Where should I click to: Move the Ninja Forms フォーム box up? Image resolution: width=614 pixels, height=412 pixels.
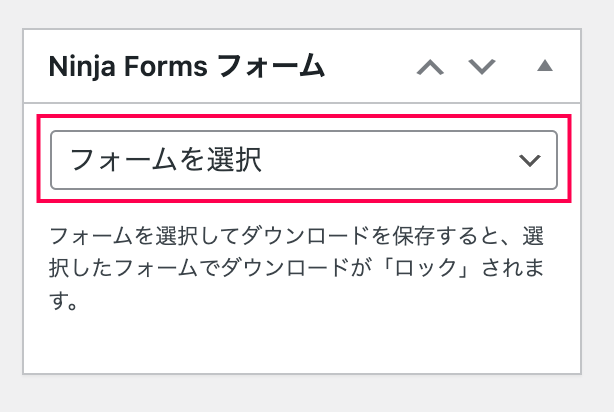(x=430, y=67)
